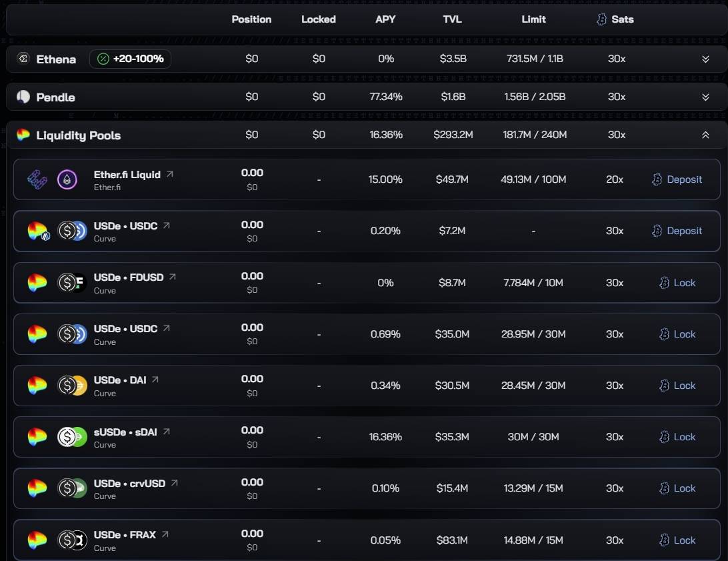
Task: Click the Ethena logo icon
Action: 23,59
